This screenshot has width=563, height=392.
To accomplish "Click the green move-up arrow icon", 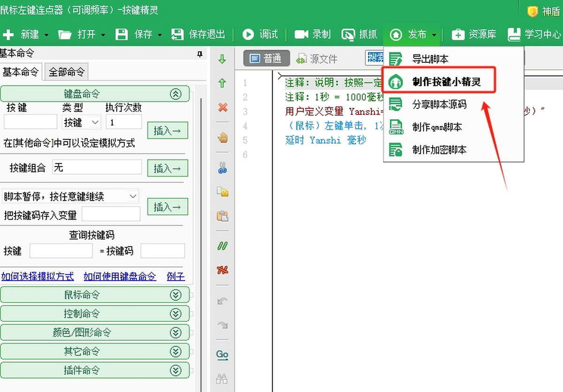I will coord(222,83).
